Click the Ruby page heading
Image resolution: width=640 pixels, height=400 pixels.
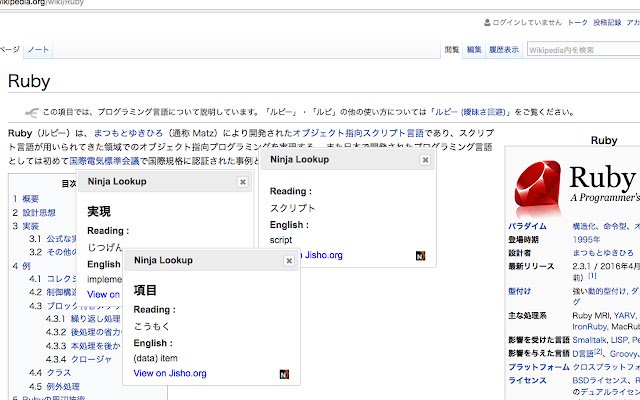coord(29,81)
